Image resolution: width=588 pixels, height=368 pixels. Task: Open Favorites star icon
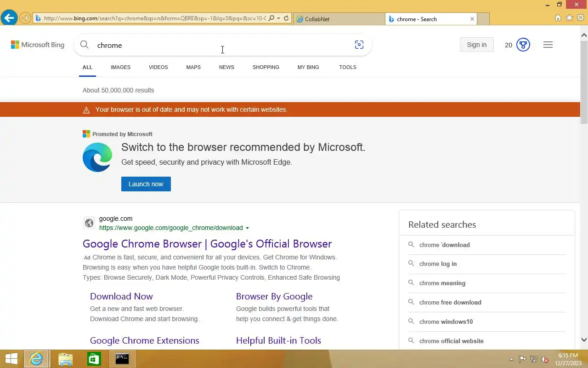pyautogui.click(x=569, y=18)
